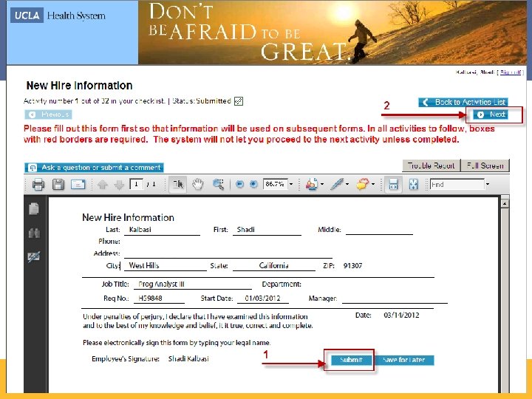This screenshot has width=532, height=399.
Task: Click the Job Title field Prog Analyst III
Action: pyautogui.click(x=193, y=284)
